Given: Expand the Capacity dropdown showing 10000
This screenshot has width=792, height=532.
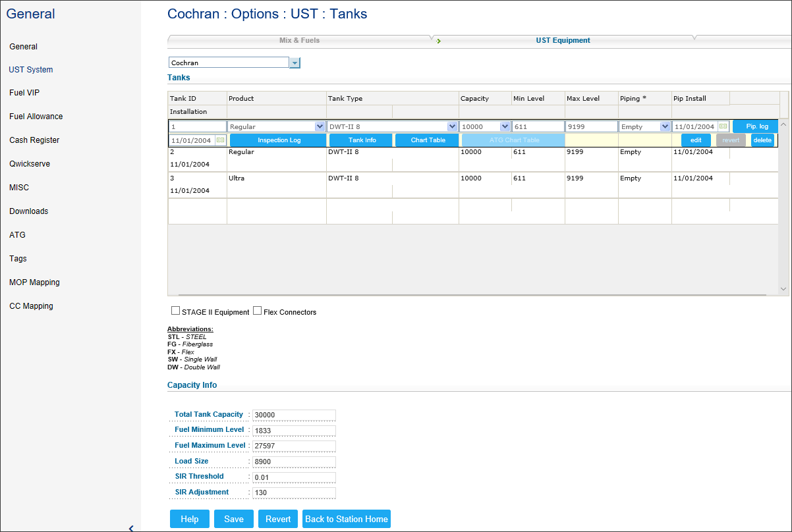Looking at the screenshot, I should 505,126.
